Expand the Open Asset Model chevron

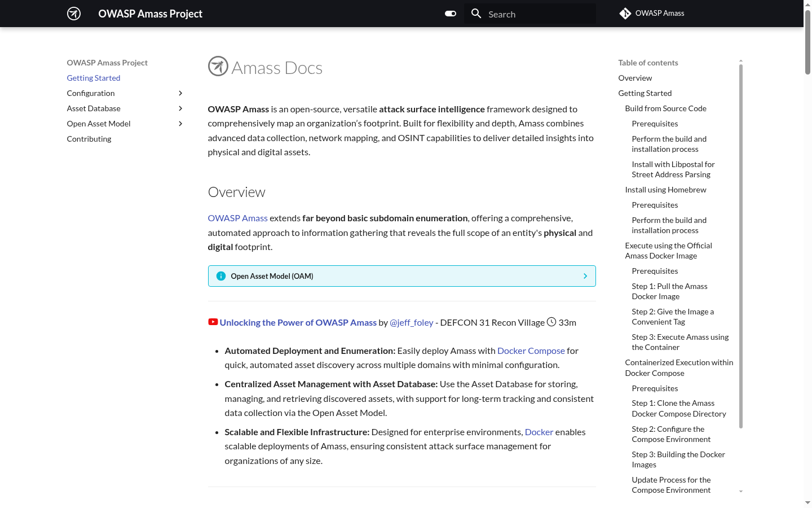point(180,124)
